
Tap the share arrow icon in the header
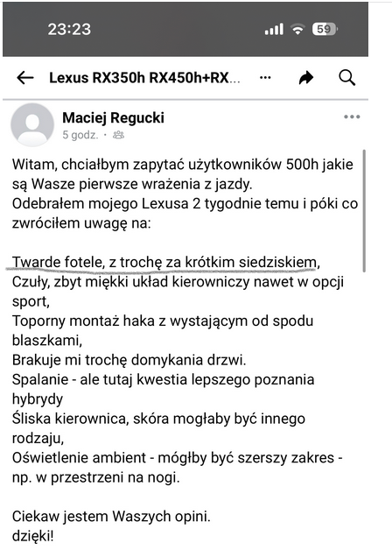pos(306,78)
